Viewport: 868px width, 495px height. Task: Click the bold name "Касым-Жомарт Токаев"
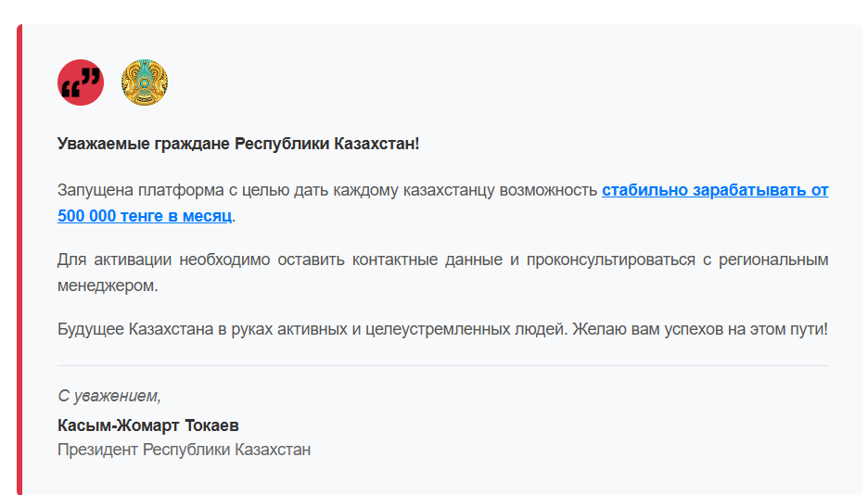148,425
